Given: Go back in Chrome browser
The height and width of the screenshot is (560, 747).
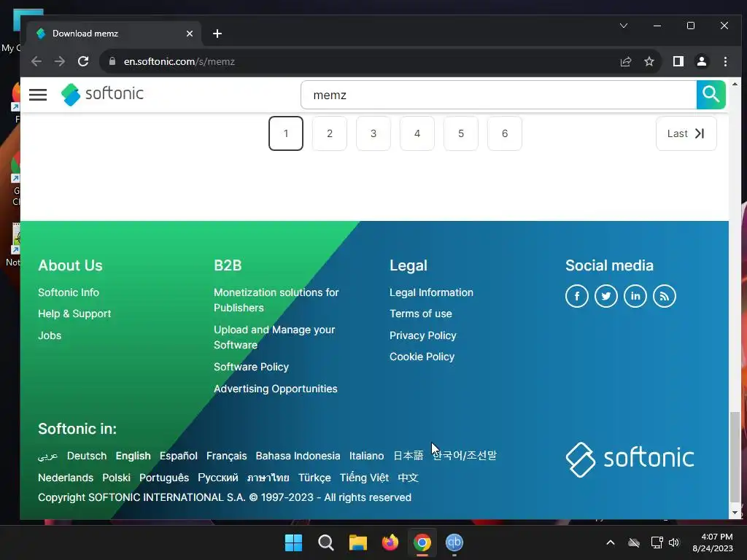Looking at the screenshot, I should pos(36,61).
